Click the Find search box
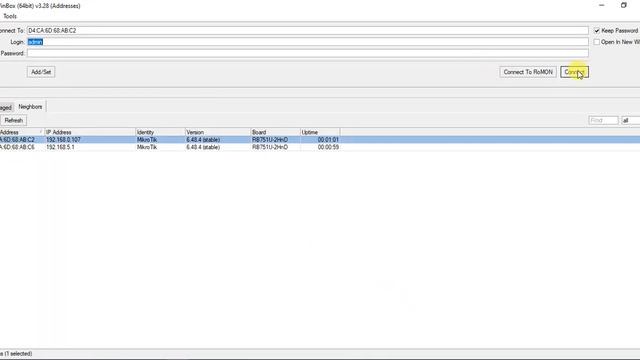Viewport: 640px width, 360px height. 603,120
